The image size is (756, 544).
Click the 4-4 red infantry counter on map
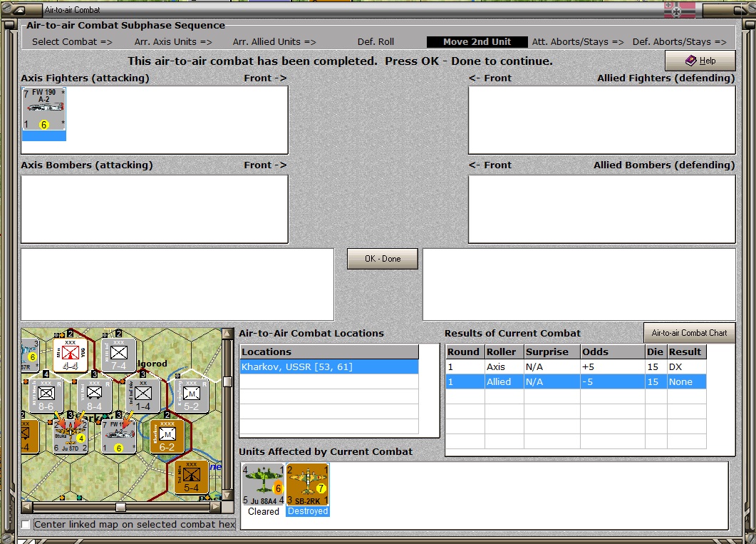tap(71, 355)
